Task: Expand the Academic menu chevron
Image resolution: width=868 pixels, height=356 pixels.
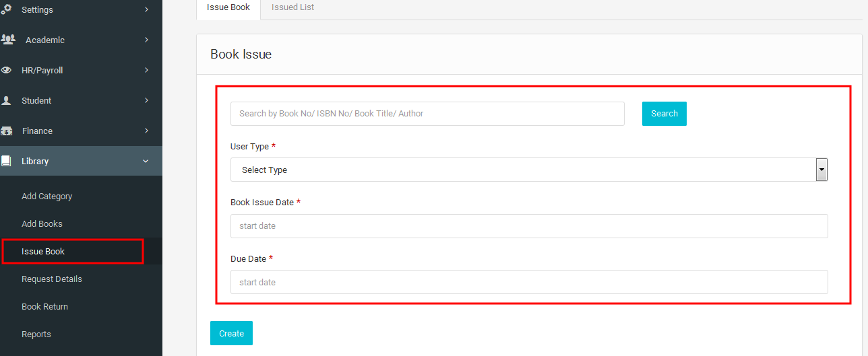Action: click(146, 40)
